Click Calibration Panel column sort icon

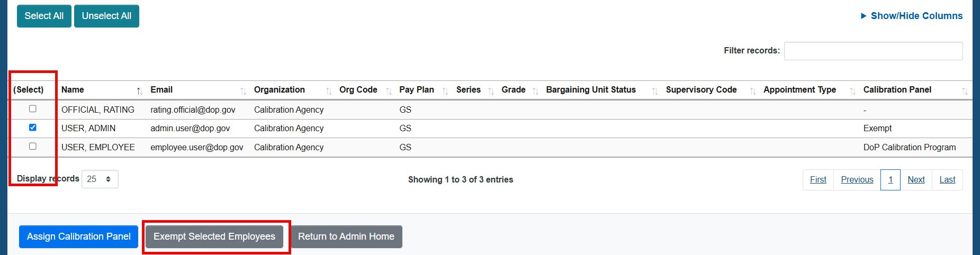pyautogui.click(x=964, y=91)
